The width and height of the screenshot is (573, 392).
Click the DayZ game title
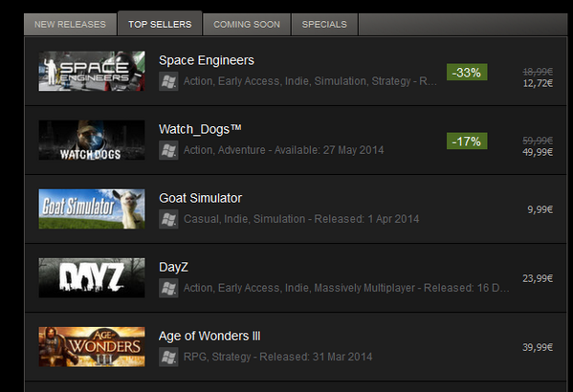[173, 267]
